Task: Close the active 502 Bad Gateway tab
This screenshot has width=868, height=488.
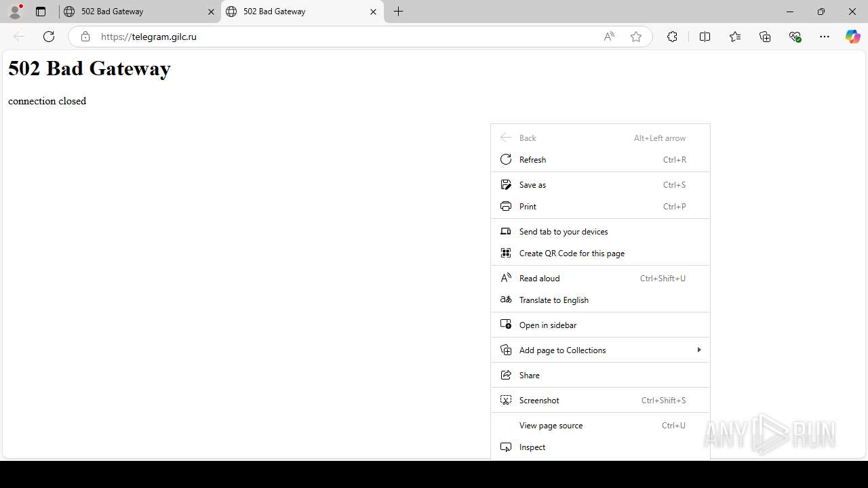Action: coord(373,12)
